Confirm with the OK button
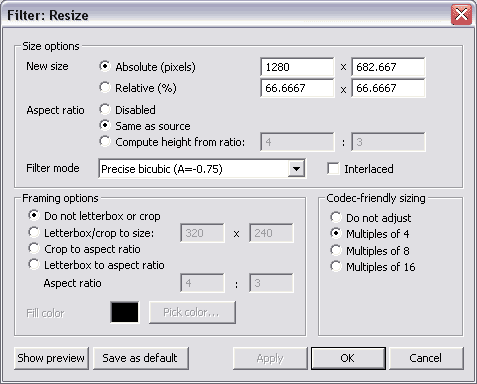This screenshot has width=477, height=384. 348,358
